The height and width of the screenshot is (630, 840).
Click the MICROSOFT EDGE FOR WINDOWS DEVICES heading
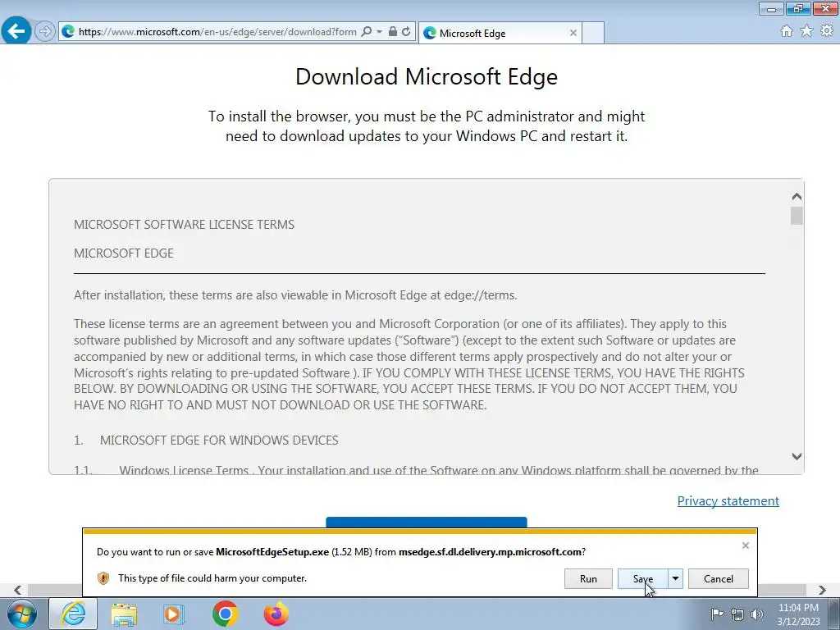[x=219, y=441]
